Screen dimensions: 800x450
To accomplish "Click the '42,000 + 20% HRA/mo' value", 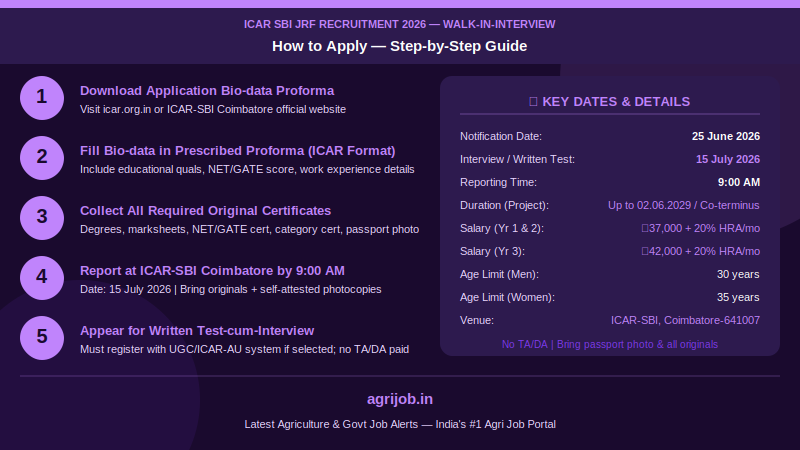I will 701,251.
